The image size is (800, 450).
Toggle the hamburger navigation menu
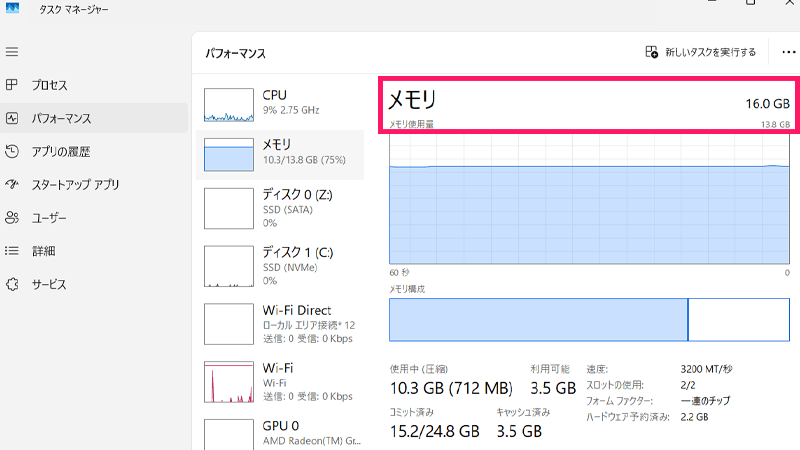[12, 51]
